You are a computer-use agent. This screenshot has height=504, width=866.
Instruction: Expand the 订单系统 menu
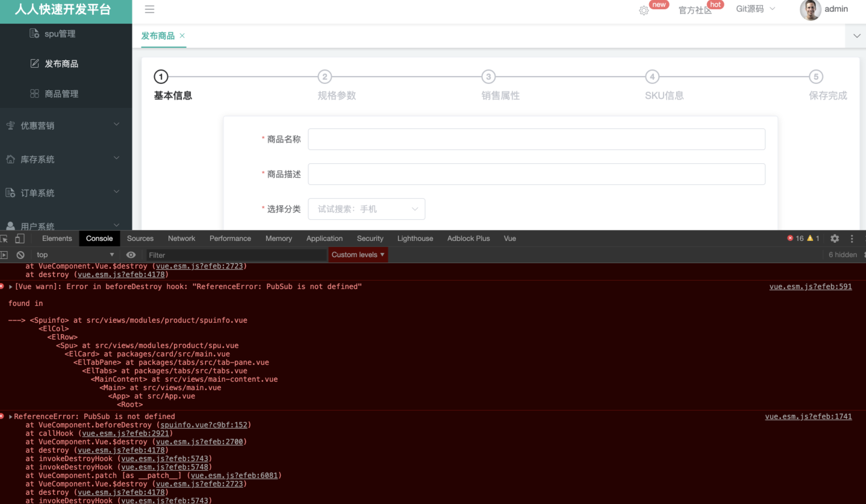(66, 192)
